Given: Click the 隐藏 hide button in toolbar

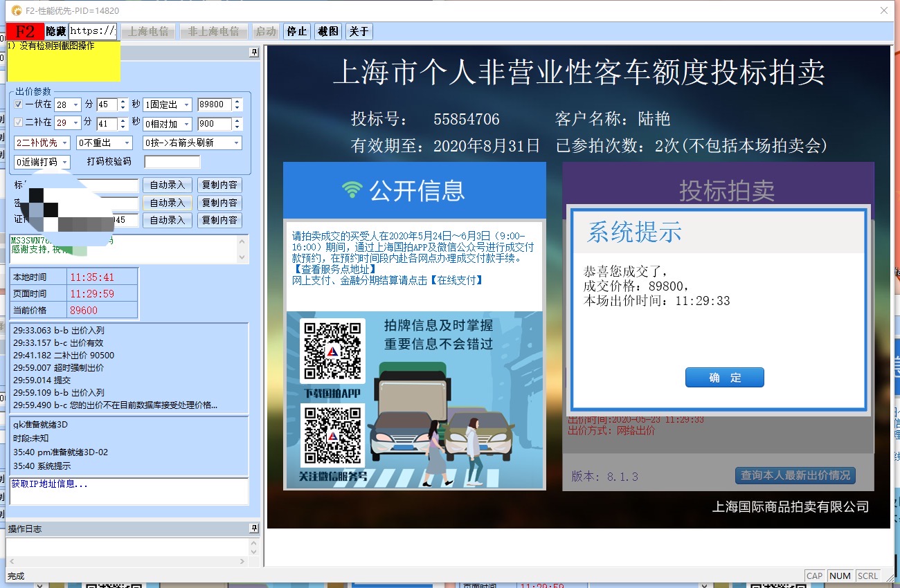Looking at the screenshot, I should (56, 31).
